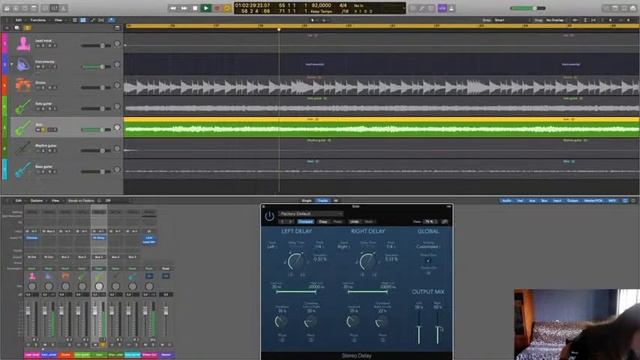Click Compare in the Stereo Delay header

(x=305, y=222)
